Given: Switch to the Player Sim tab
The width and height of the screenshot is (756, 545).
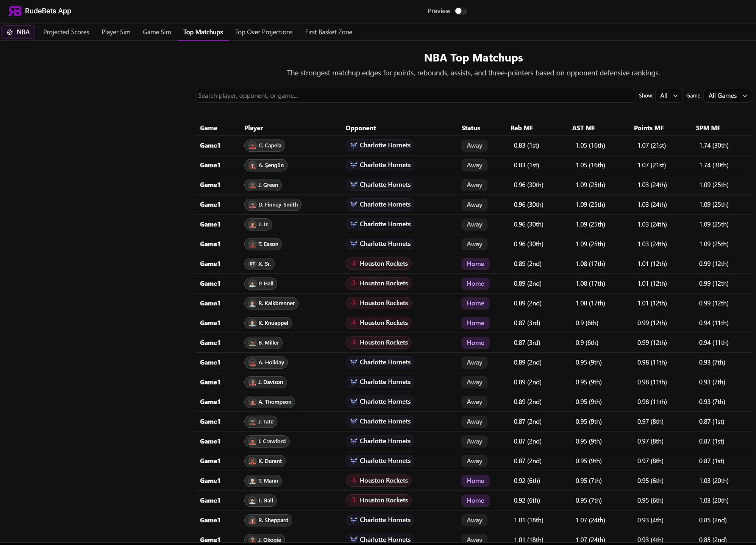Looking at the screenshot, I should (116, 32).
